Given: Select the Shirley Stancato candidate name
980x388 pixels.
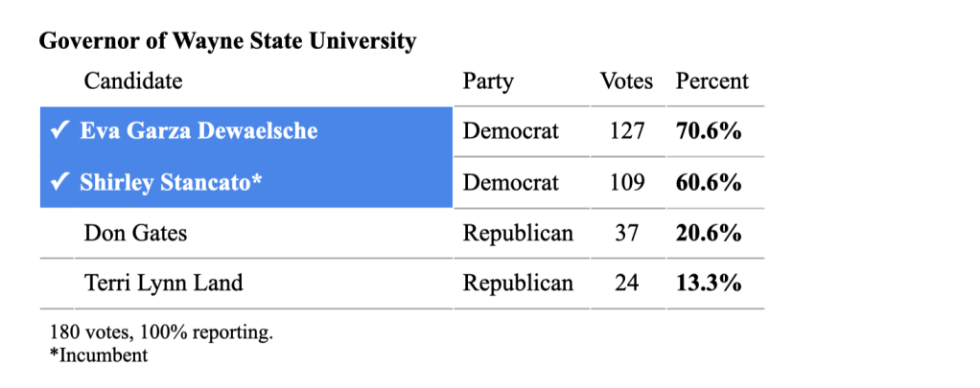Looking at the screenshot, I should pyautogui.click(x=171, y=182).
